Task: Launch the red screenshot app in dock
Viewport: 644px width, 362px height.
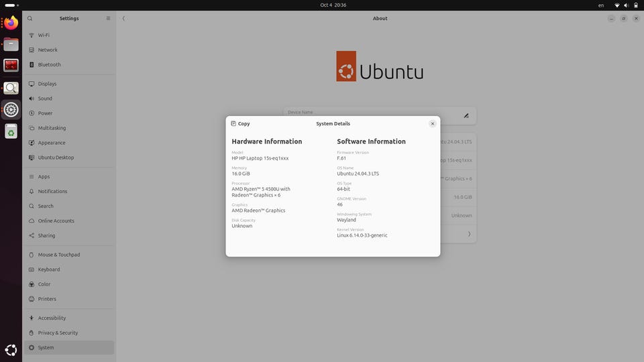Action: pos(11,65)
